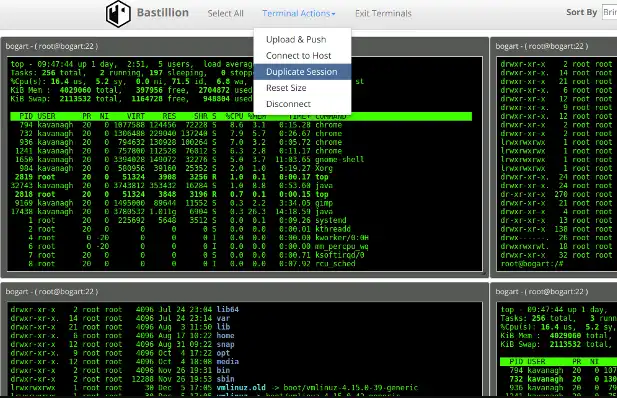The height and width of the screenshot is (398, 617).
Task: Click the Sort By input field
Action: point(609,12)
